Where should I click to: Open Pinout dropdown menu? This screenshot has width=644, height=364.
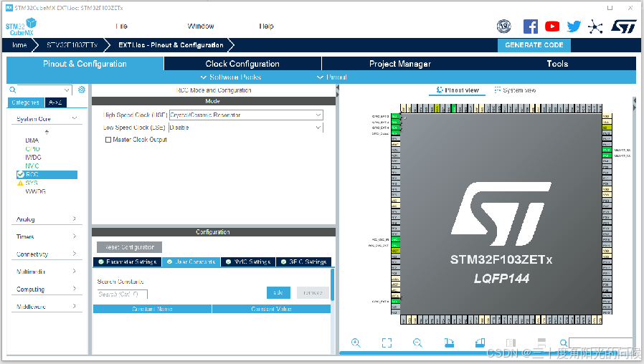click(332, 77)
